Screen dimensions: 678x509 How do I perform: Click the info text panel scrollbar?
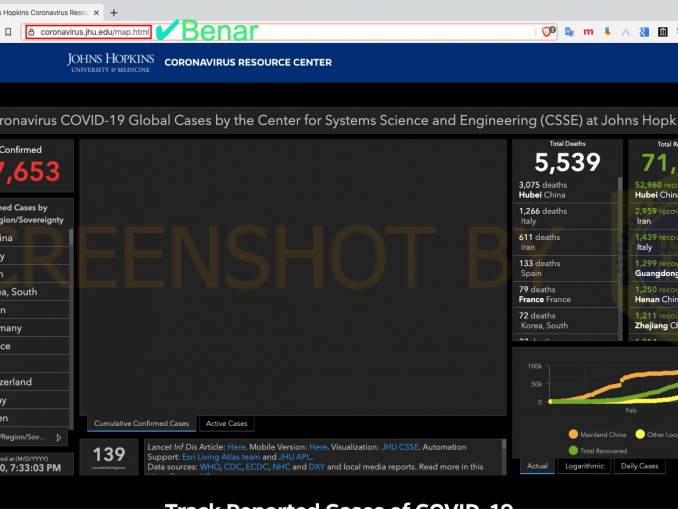504,457
